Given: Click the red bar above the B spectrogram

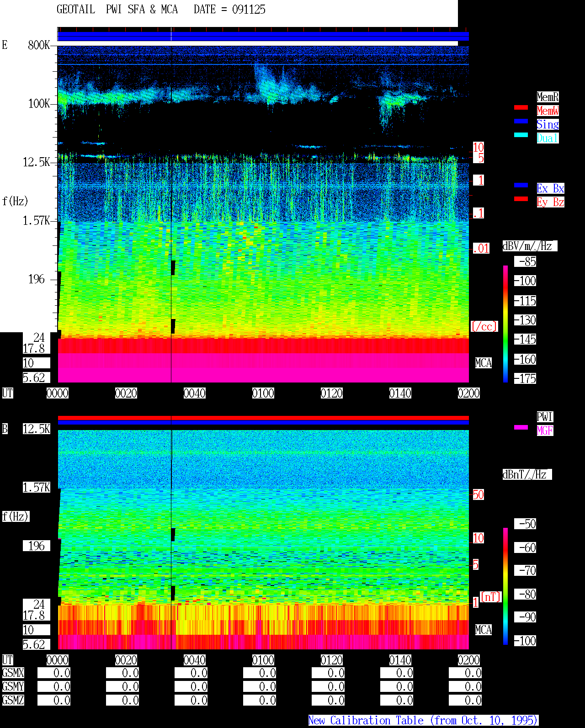Looking at the screenshot, I should 263,418.
